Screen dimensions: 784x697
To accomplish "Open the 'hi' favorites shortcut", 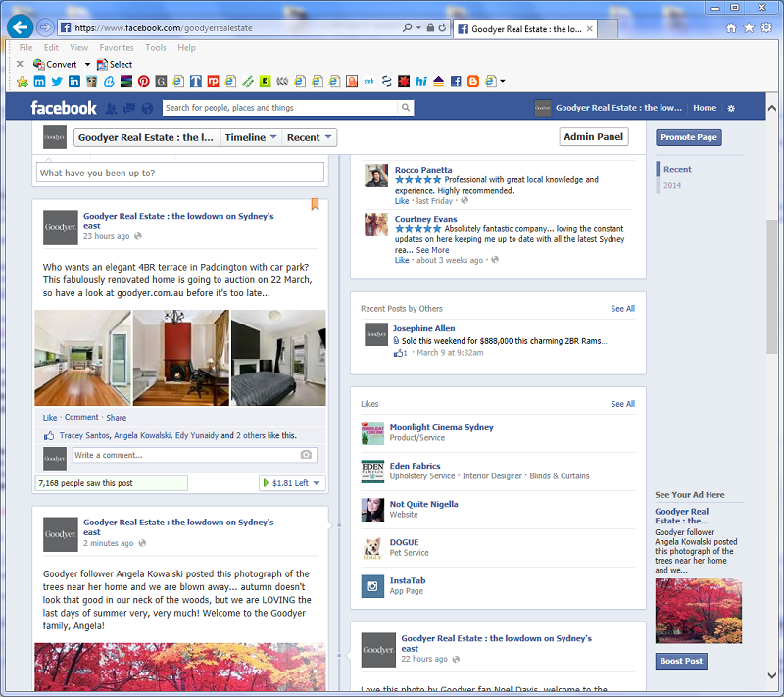I will [x=421, y=82].
